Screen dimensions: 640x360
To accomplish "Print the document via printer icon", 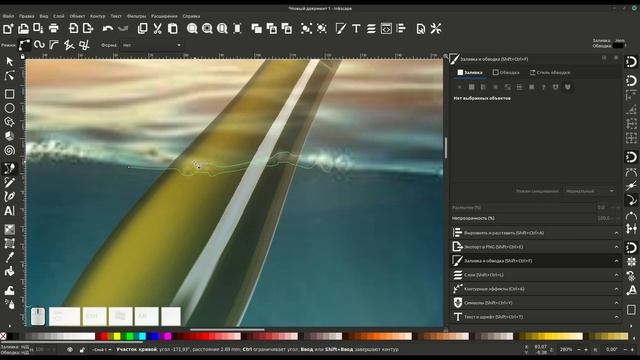I will point(53,29).
